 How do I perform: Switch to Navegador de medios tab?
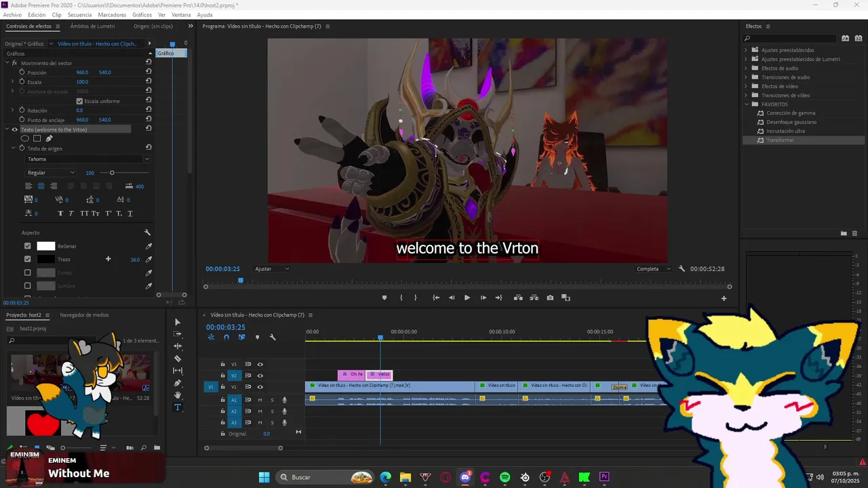[x=84, y=315]
